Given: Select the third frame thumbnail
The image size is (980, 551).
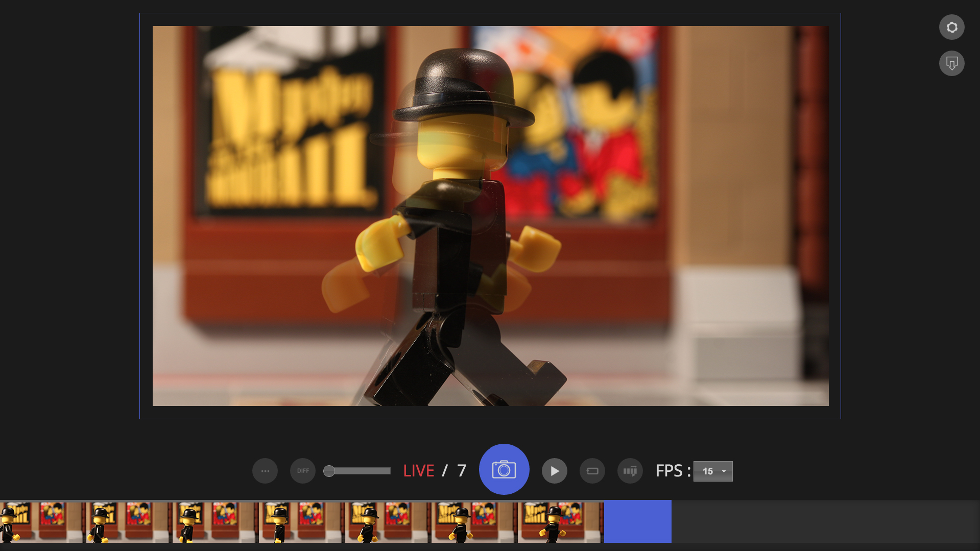Looking at the screenshot, I should [213, 522].
